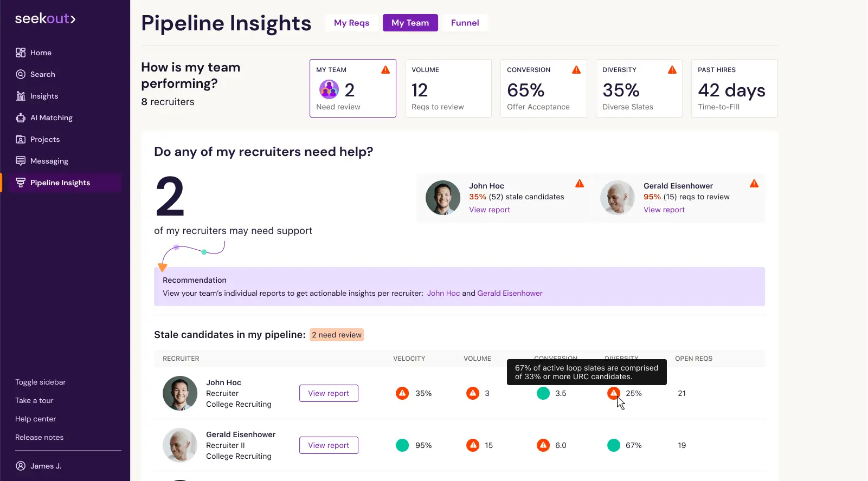Open Gerald Eisenhower's View report button in table
868x481 pixels.
point(329,445)
